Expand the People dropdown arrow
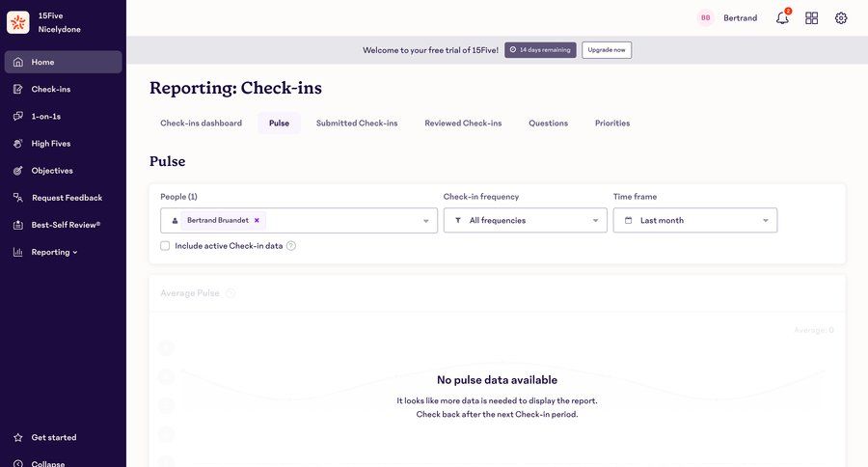This screenshot has height=467, width=868. coord(425,221)
